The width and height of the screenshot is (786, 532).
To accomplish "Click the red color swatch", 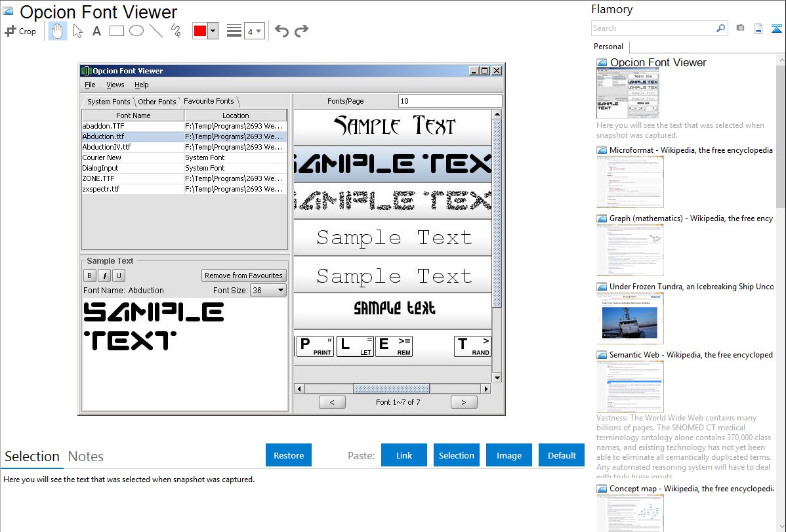I will tap(200, 31).
